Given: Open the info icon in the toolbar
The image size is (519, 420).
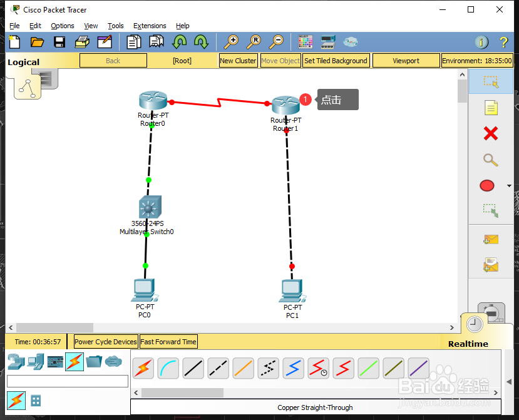Looking at the screenshot, I should [481, 42].
